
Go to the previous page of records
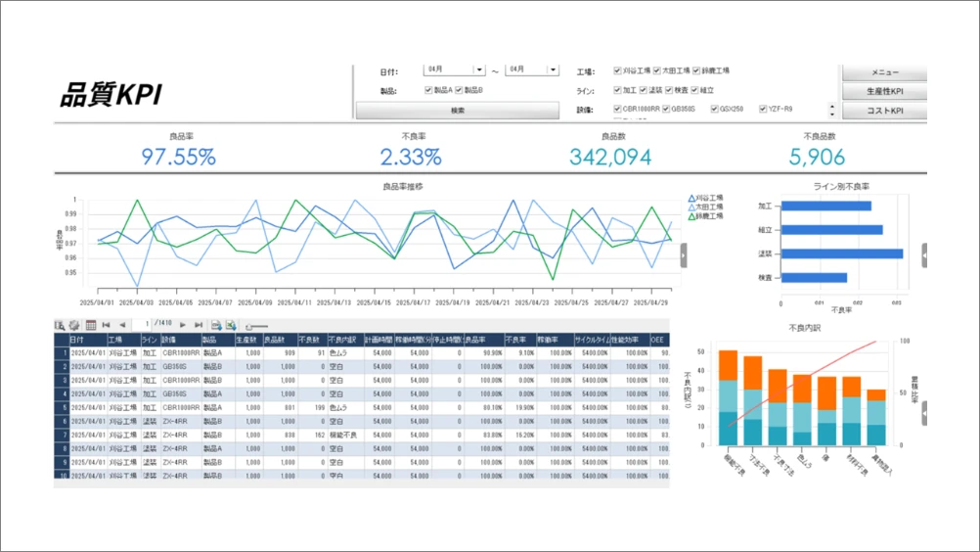point(121,325)
